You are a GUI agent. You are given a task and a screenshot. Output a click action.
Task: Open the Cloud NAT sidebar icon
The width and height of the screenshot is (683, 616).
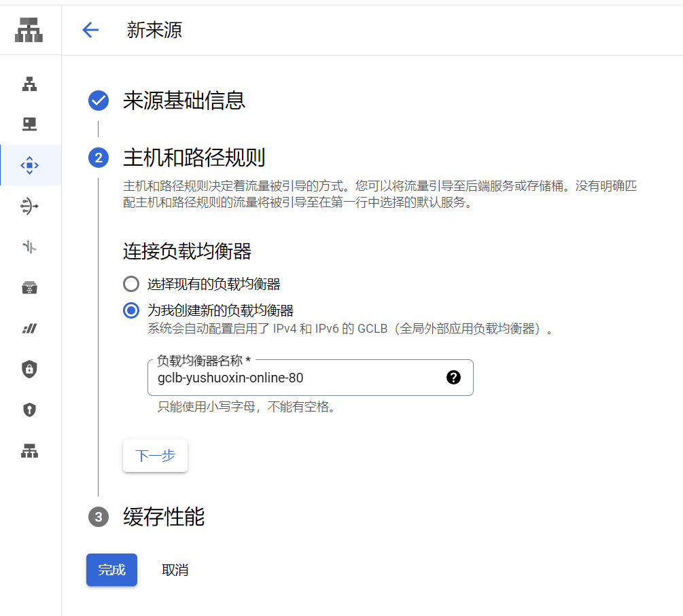(x=29, y=206)
